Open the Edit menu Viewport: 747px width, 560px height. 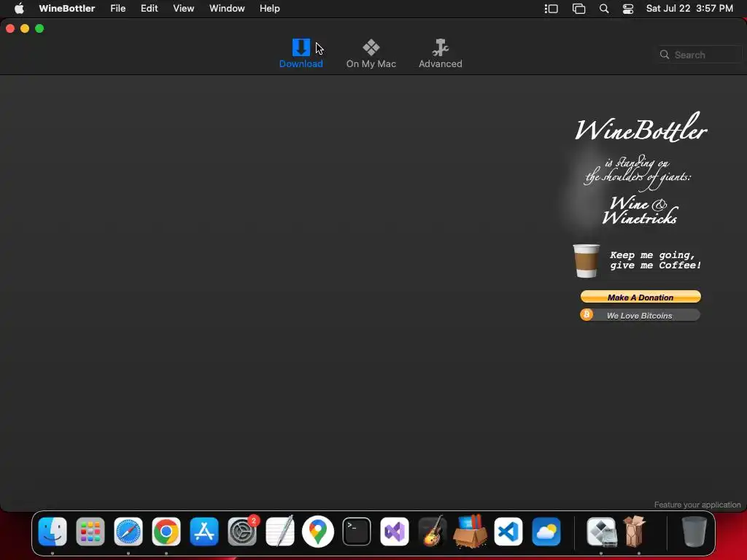click(x=149, y=9)
